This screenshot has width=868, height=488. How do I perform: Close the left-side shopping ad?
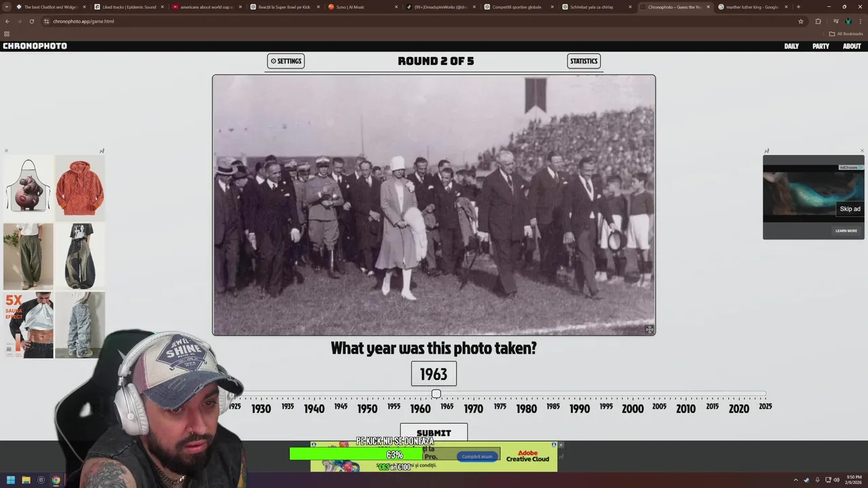[x=6, y=150]
